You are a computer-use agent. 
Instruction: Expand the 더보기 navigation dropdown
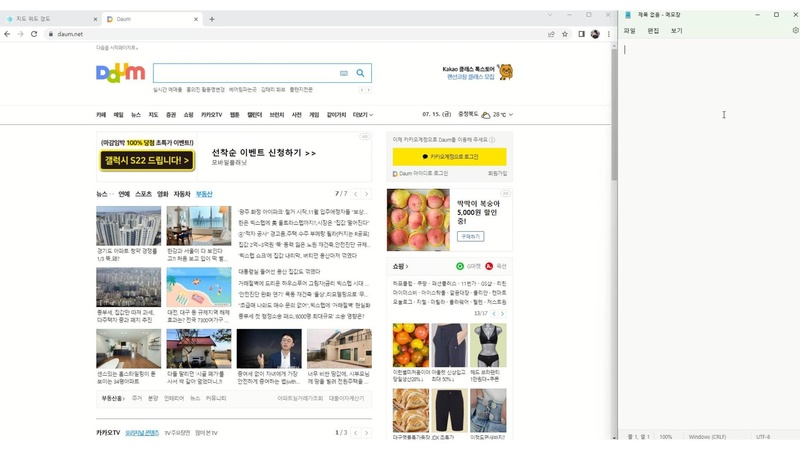(x=363, y=115)
